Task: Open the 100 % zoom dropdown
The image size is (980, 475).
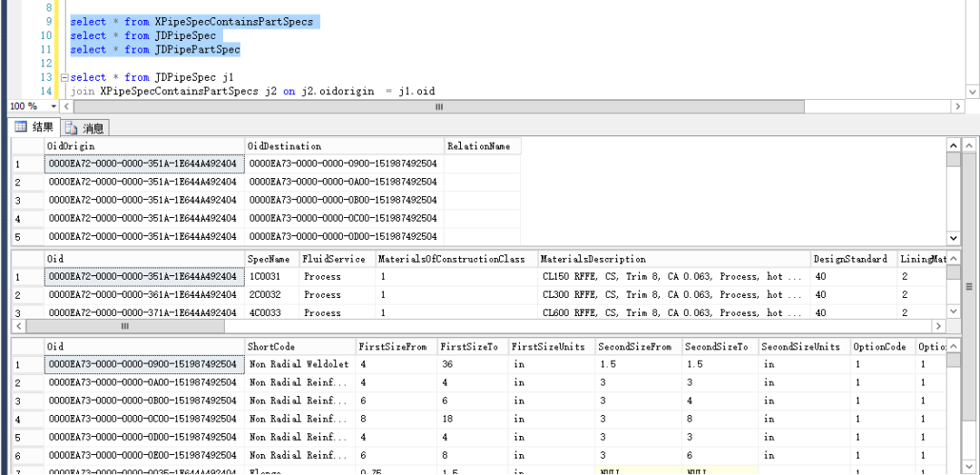Action: 54,106
